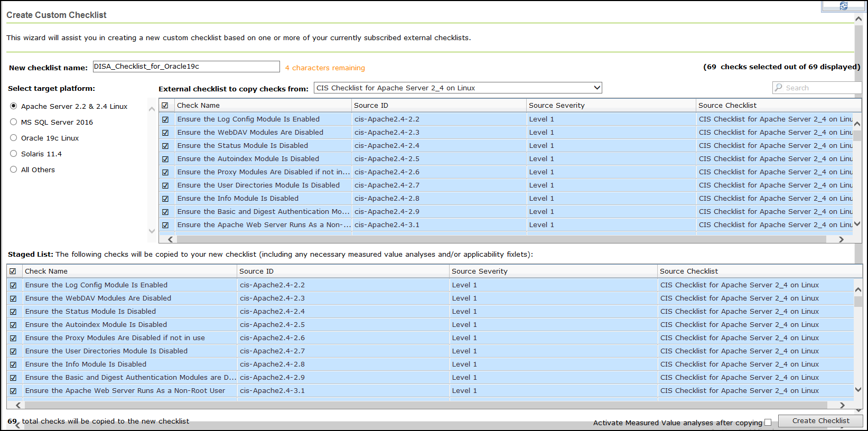The width and height of the screenshot is (868, 431).
Task: Toggle the select-all checkbox in the Staged List header
Action: point(13,271)
